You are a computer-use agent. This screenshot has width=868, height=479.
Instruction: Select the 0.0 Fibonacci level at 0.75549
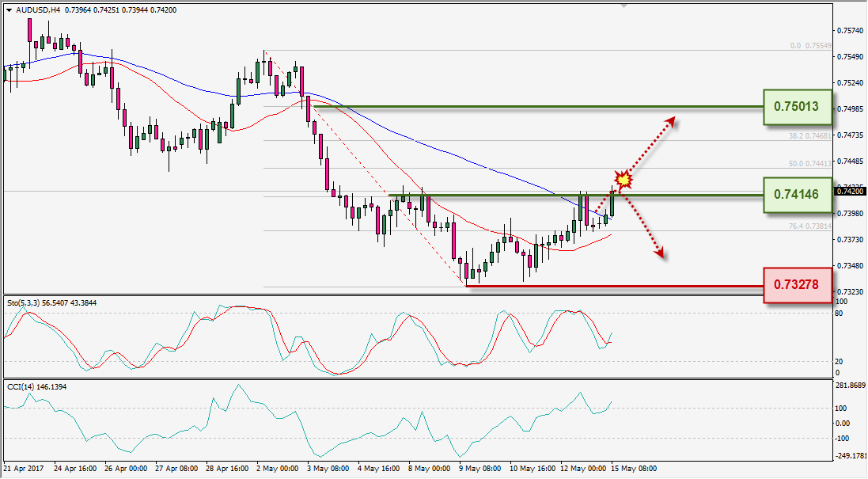(x=810, y=45)
